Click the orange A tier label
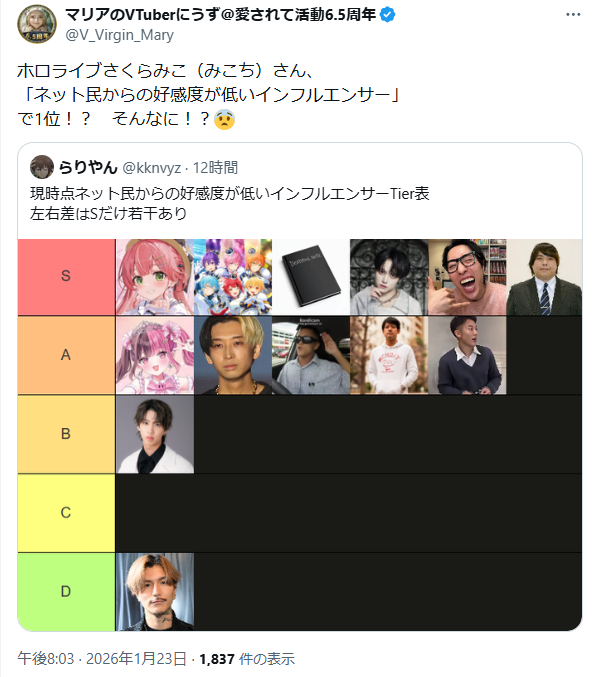 (66, 355)
